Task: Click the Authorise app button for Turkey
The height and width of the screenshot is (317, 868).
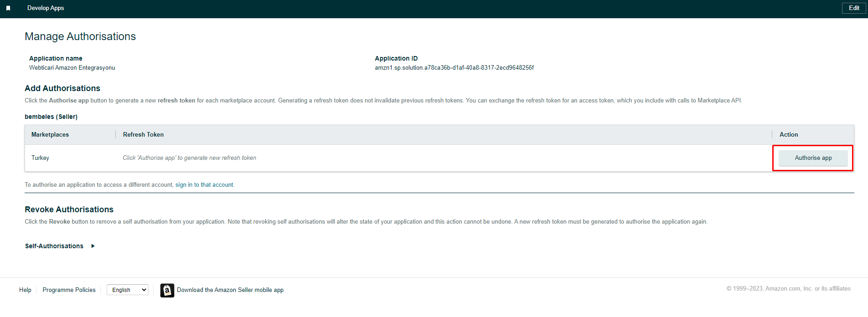Action: (x=813, y=158)
